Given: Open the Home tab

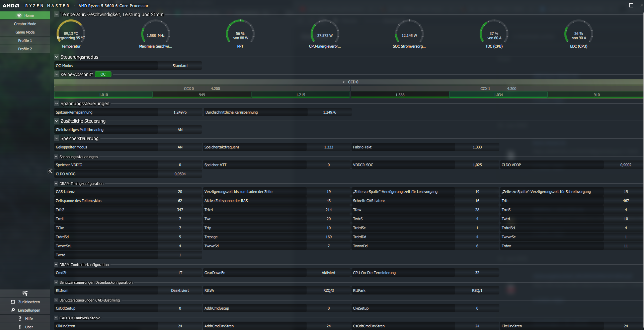Looking at the screenshot, I should 25,15.
